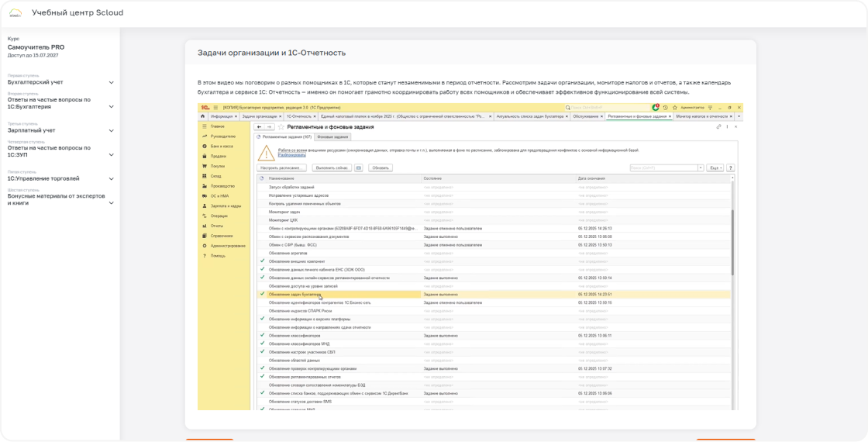Click the icon beside Операции
Viewport: 868px width, 442px height.
pos(205,216)
